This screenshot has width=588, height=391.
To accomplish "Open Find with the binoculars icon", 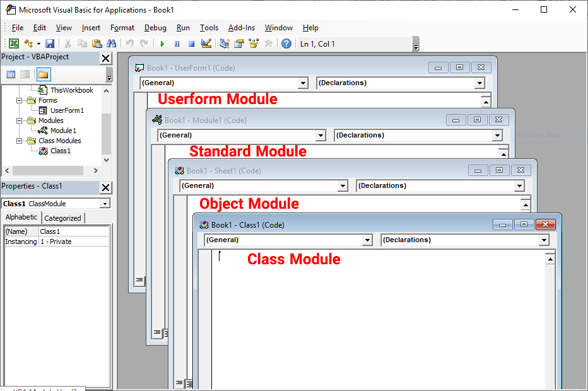I will pos(112,44).
